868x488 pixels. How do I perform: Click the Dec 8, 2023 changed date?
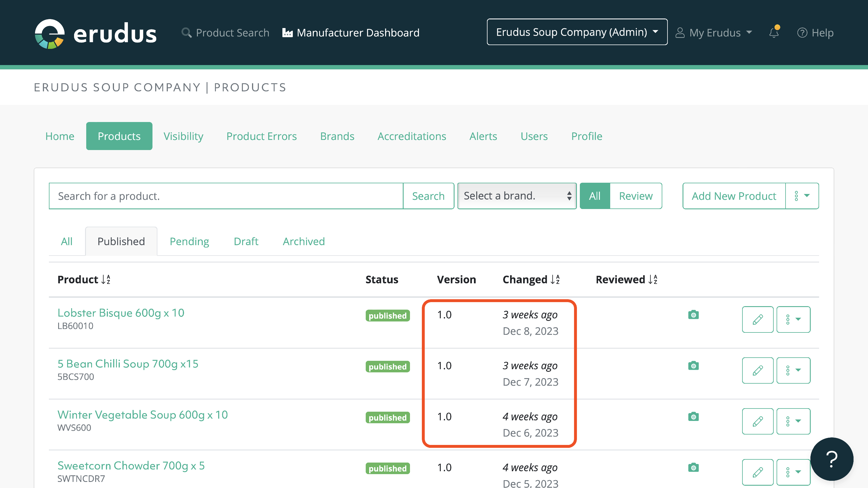tap(530, 331)
